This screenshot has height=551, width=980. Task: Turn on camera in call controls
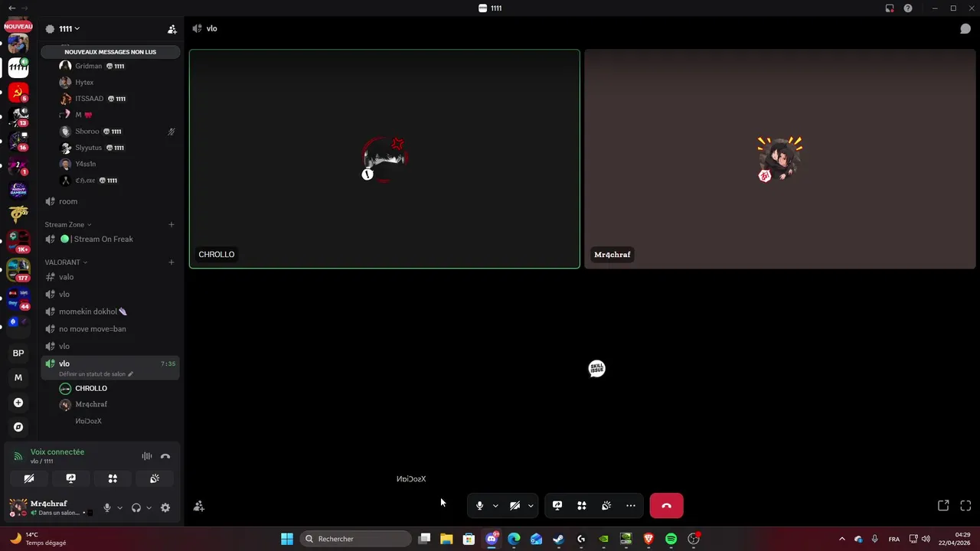point(514,506)
